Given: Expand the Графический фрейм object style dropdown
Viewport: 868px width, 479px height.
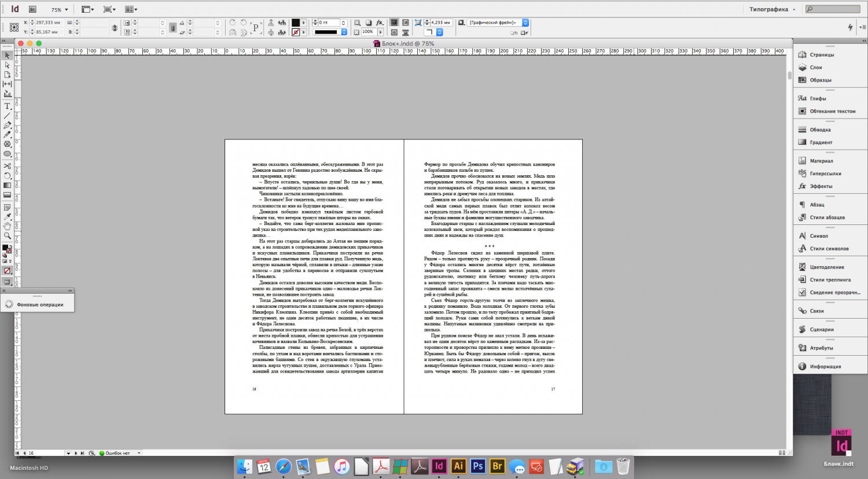Looking at the screenshot, I should (x=525, y=23).
